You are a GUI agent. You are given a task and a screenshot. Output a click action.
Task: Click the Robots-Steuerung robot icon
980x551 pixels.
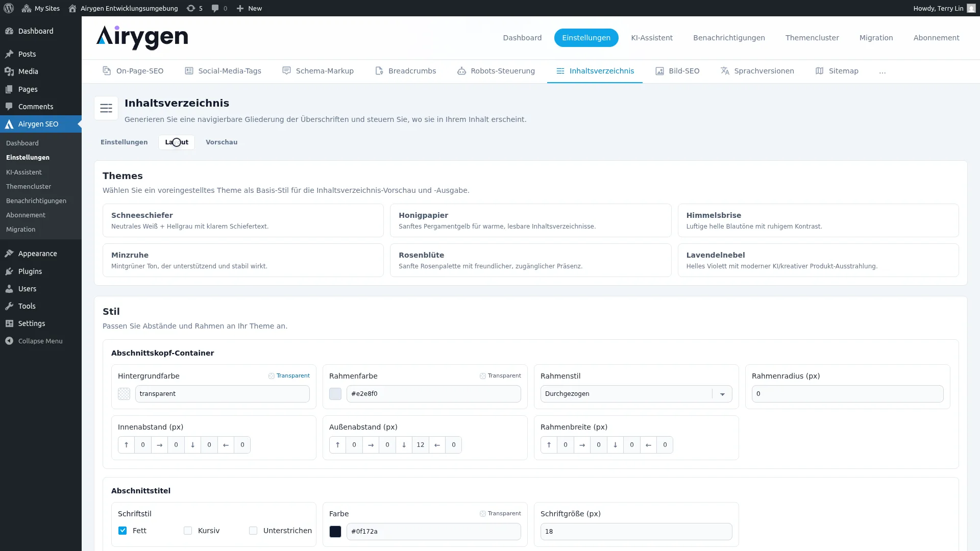pyautogui.click(x=461, y=71)
